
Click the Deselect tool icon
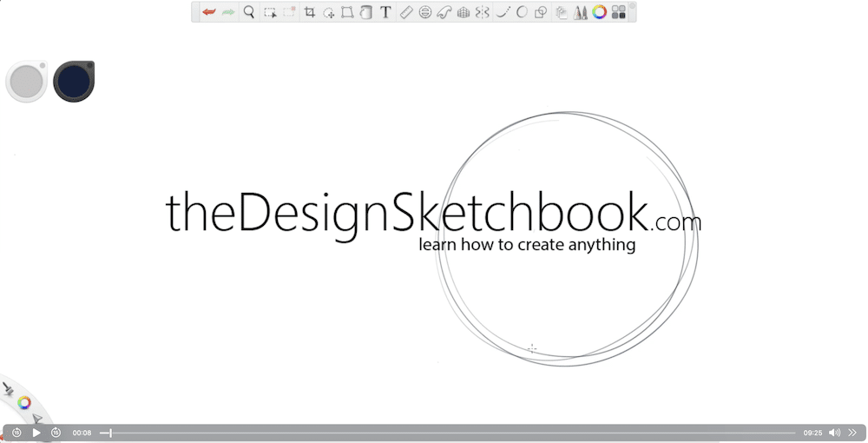click(289, 12)
